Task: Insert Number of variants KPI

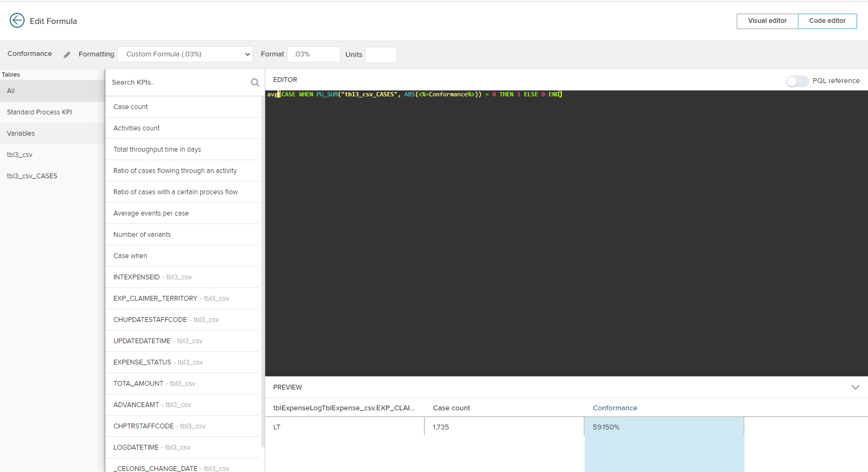Action: coord(183,235)
